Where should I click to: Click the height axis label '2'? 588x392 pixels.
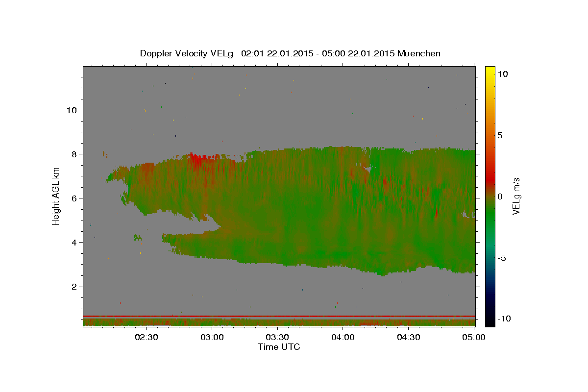pyautogui.click(x=73, y=287)
